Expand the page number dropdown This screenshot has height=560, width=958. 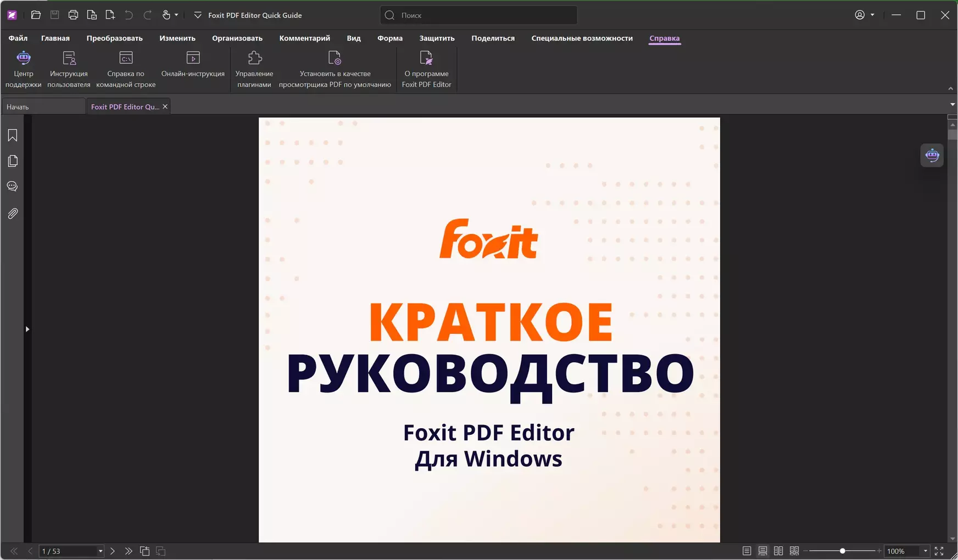pos(101,551)
